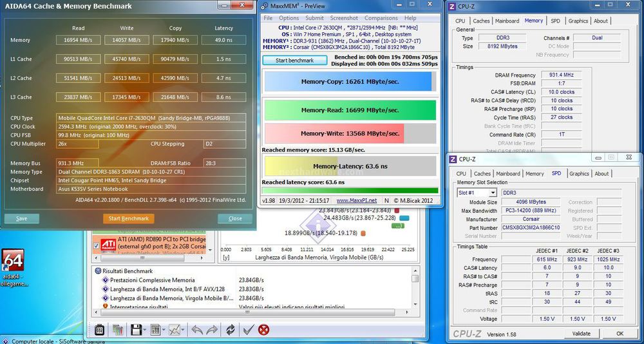Screen dimensions: 644x344
Task: Click the floppy disk save icon in Sandra
Action: click(136, 330)
